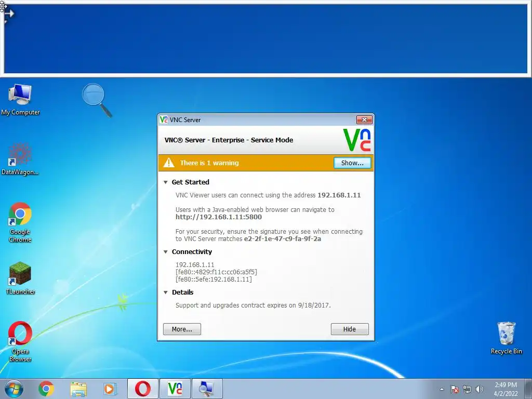This screenshot has height=399, width=532.
Task: Open Action Center flag tray icon
Action: point(455,389)
